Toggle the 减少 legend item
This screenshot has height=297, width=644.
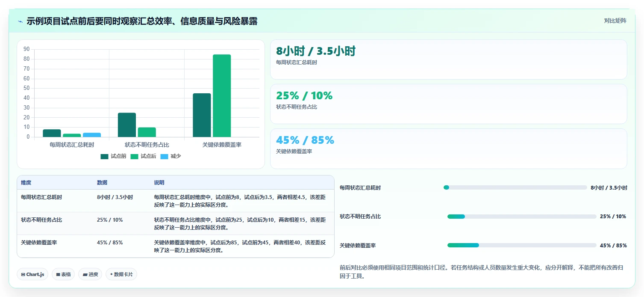tap(171, 156)
